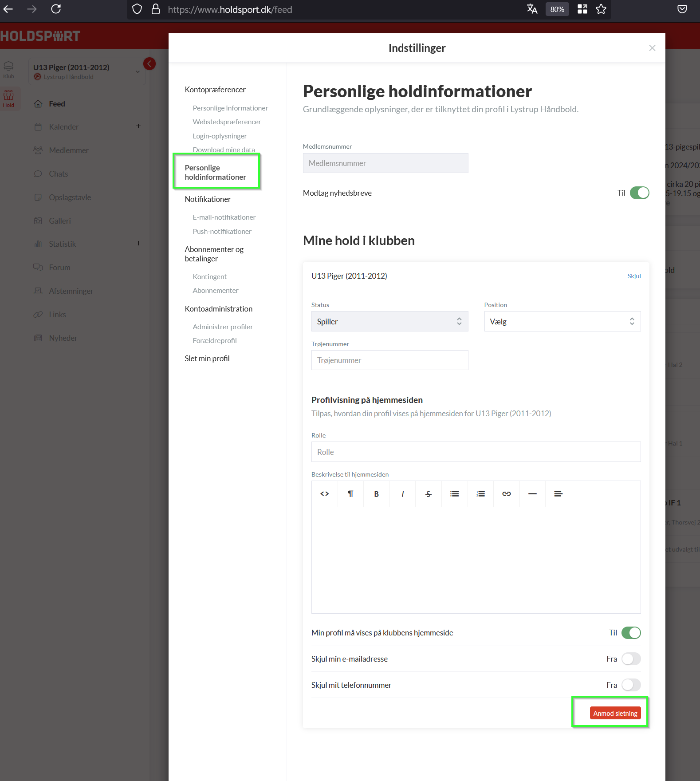Open Afstemninger in left navigation
The image size is (700, 781).
(71, 291)
